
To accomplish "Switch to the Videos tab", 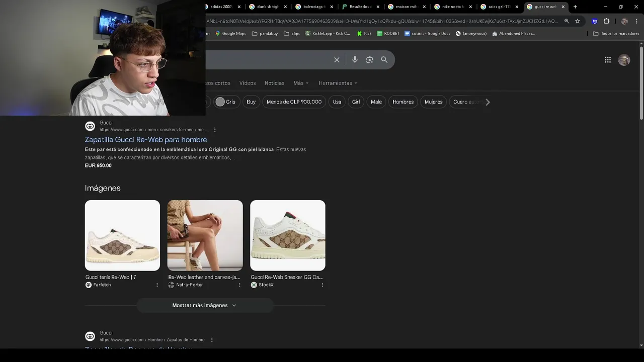I will 248,83.
